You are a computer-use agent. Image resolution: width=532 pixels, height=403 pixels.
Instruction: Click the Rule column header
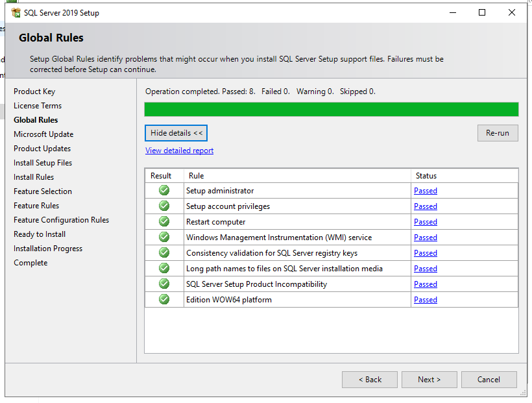(x=297, y=175)
